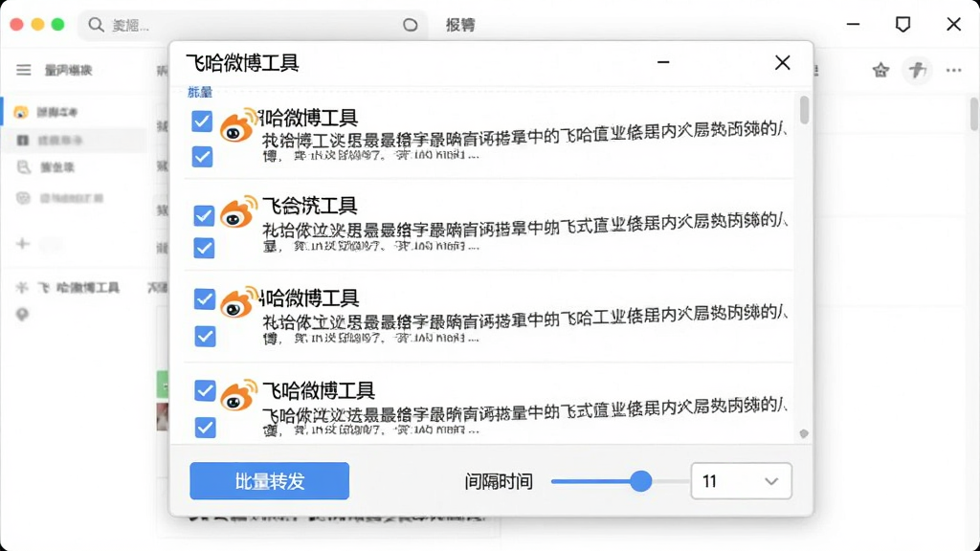Click the round pin icon beside the star
Viewport: 980px width, 551px height.
[917, 70]
